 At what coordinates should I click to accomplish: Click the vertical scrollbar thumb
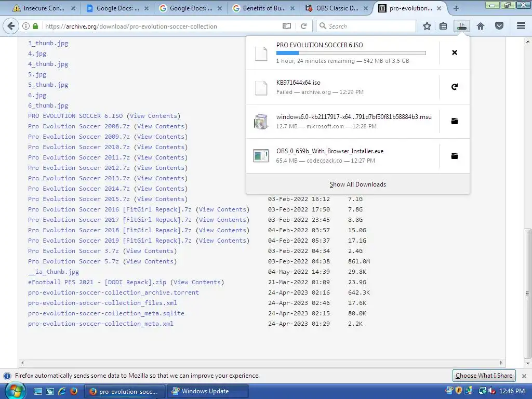coord(527,293)
